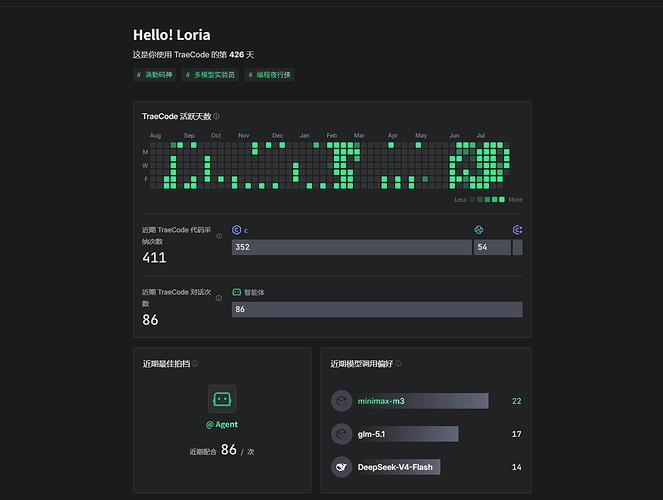Viewport: 663px width, 500px height.
Task: Click the small unlabeled bar after 54
Action: pos(518,247)
